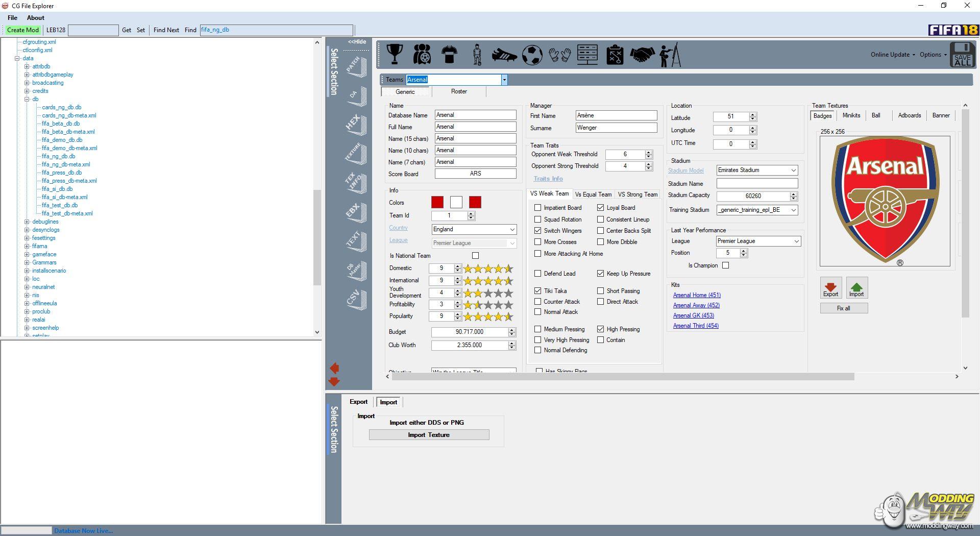Viewport: 980px width, 536px height.
Task: Open the football boot icon
Action: (504, 55)
